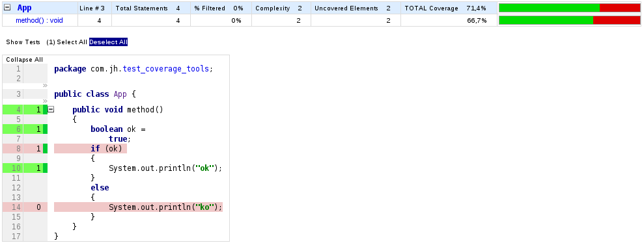Screen dimensions: 644x245
Task: Click the Line # 3 header cell
Action: click(94, 8)
